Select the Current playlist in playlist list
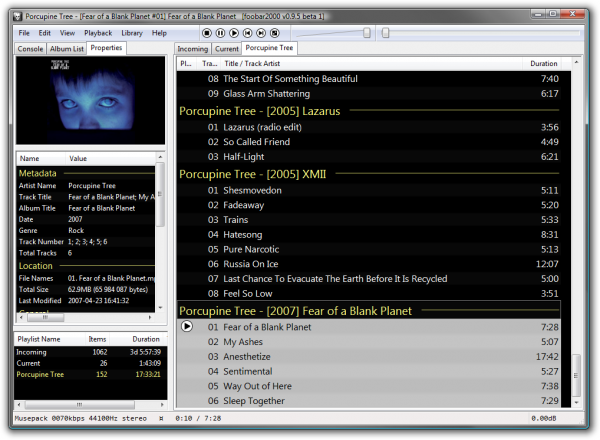600x440 pixels. (x=30, y=361)
